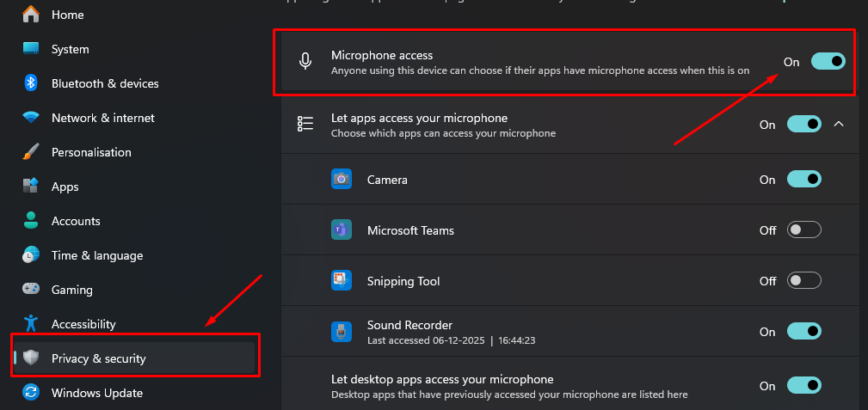
Task: Click the Bluetooth icon in sidebar
Action: click(31, 83)
